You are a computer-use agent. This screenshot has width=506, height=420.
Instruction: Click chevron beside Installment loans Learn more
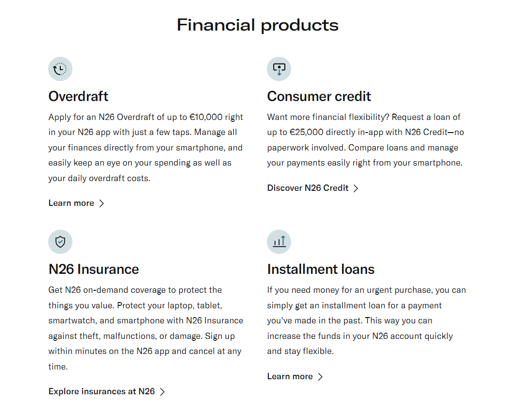pos(320,377)
